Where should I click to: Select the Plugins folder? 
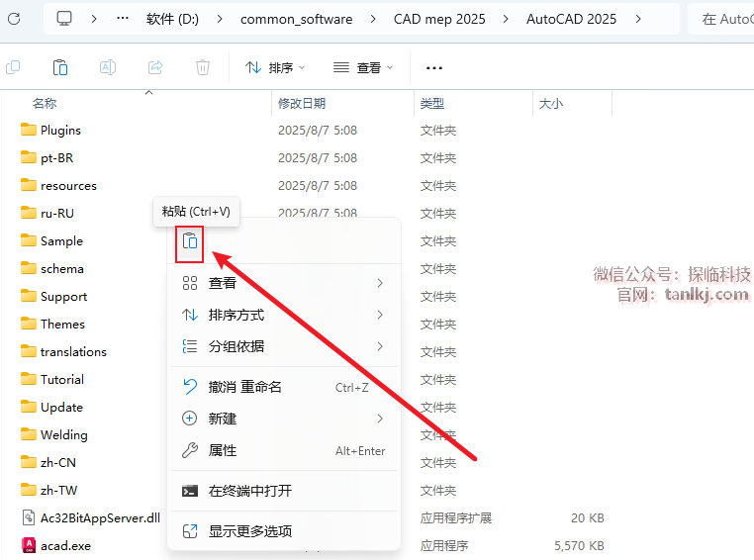coord(60,130)
